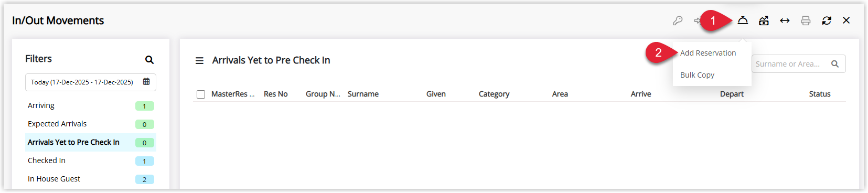Click the reservation bell icon
868x193 pixels.
pos(743,20)
